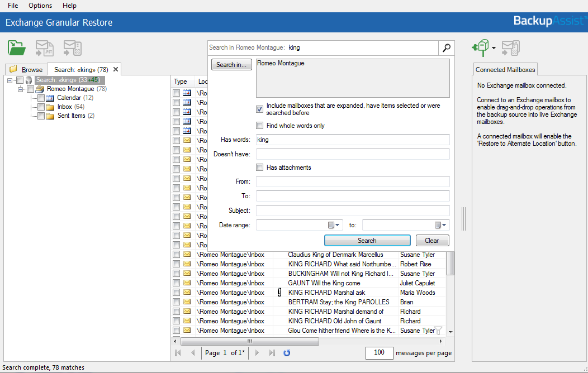Collapse the Romeo Montague tree node
588x373 pixels.
(20, 89)
